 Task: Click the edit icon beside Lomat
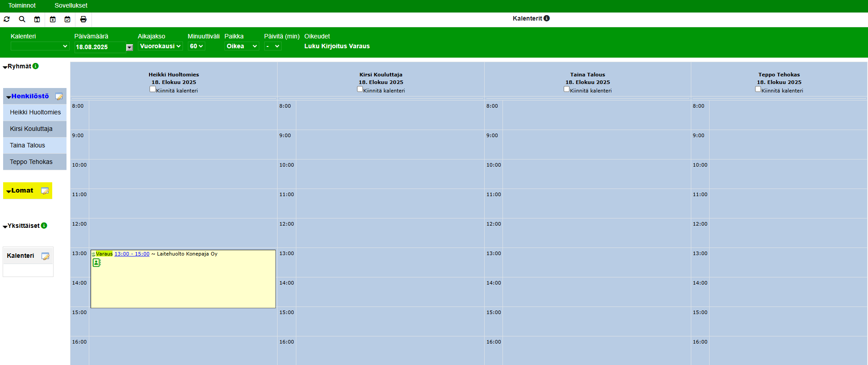pyautogui.click(x=45, y=191)
